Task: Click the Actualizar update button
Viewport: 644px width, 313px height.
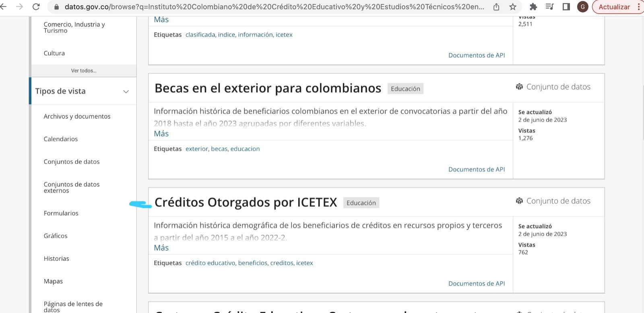Action: (614, 7)
